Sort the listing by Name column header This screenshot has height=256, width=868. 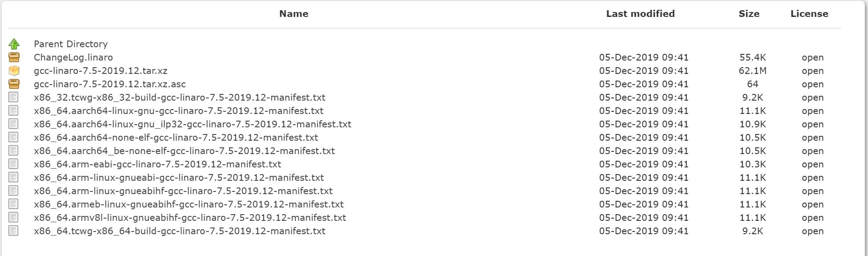pos(294,14)
